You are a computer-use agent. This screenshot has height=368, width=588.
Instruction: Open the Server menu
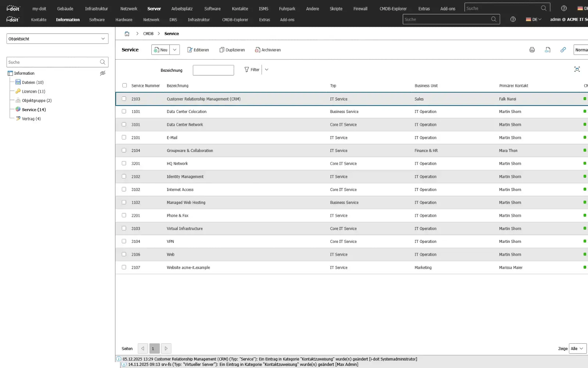click(154, 8)
